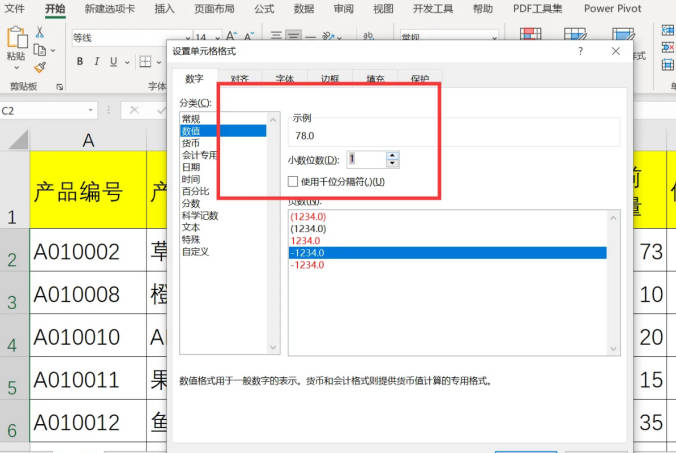The height and width of the screenshot is (453, 676).
Task: Switch to the 公式 ribbon tab
Action: coord(264,9)
